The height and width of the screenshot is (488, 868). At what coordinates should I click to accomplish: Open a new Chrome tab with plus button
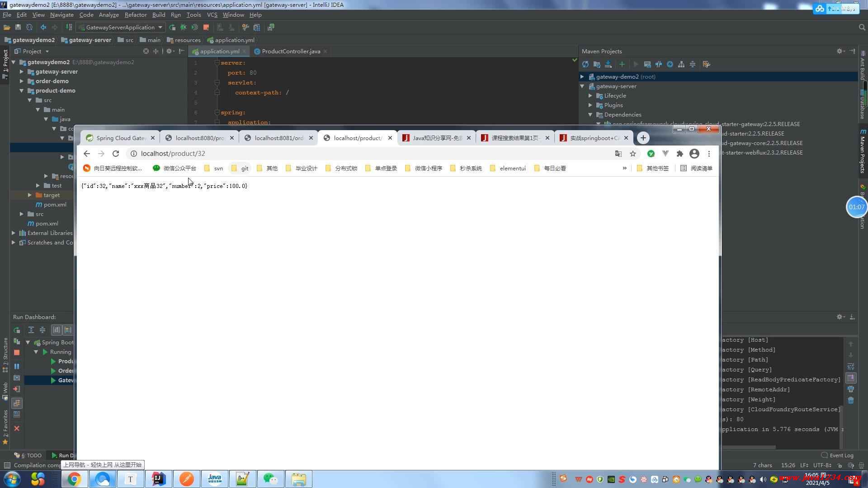(643, 138)
